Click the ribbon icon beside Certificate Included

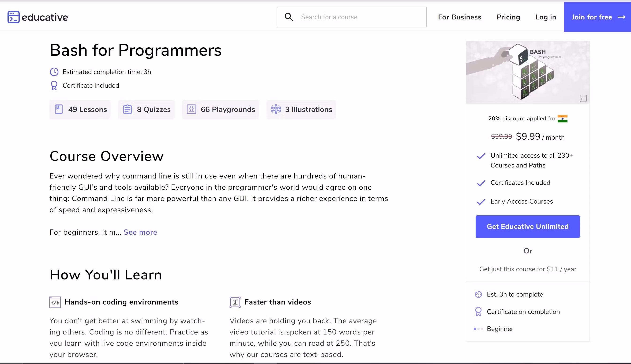point(54,85)
